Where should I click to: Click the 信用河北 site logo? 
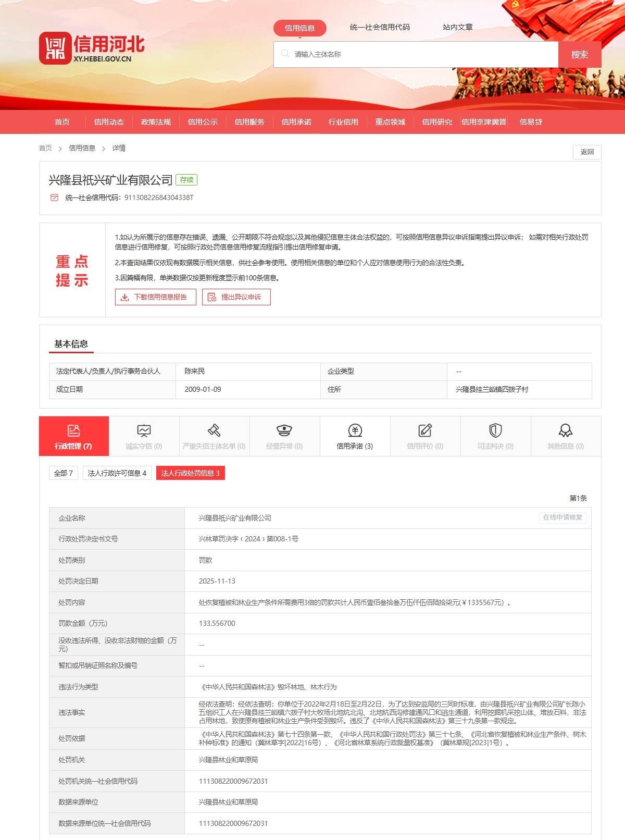pyautogui.click(x=92, y=48)
